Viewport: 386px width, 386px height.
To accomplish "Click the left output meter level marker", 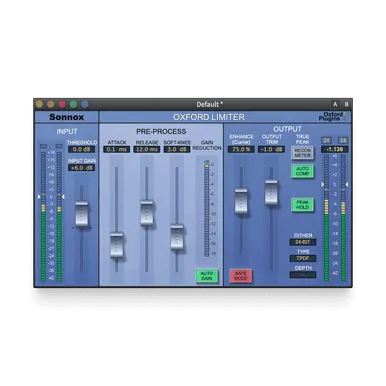I will tap(322, 184).
